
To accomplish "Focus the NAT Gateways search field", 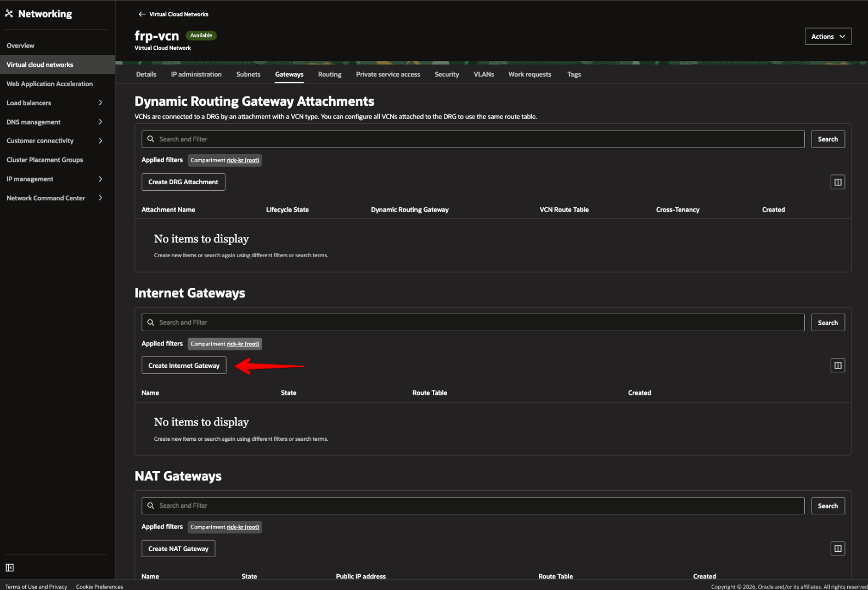I will (x=473, y=506).
